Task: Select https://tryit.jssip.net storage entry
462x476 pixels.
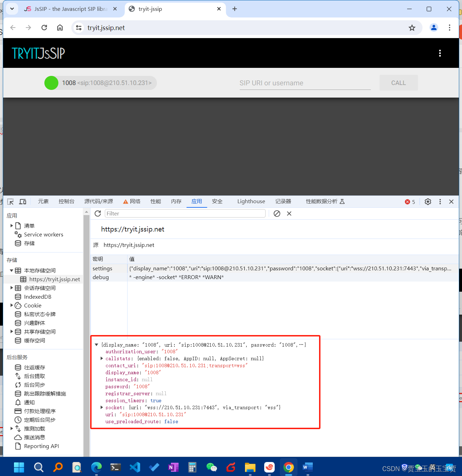Action: (55, 279)
